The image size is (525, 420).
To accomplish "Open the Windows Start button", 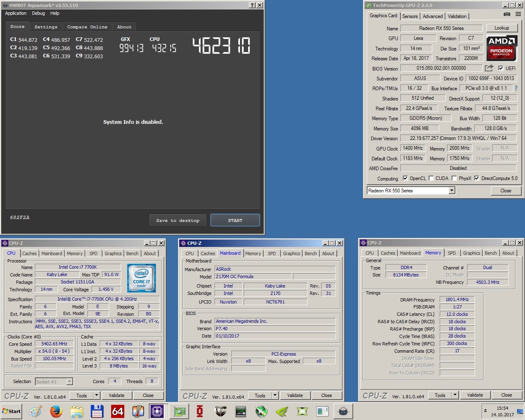I will (x=11, y=411).
